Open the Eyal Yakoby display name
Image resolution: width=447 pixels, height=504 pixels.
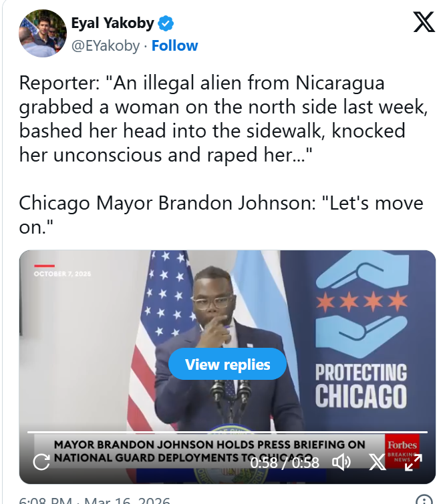click(113, 23)
